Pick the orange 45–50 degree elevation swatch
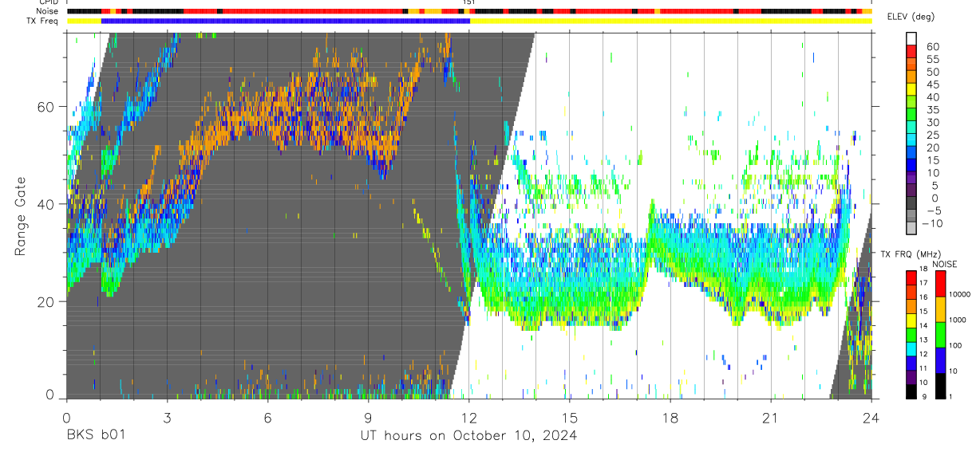 click(911, 77)
